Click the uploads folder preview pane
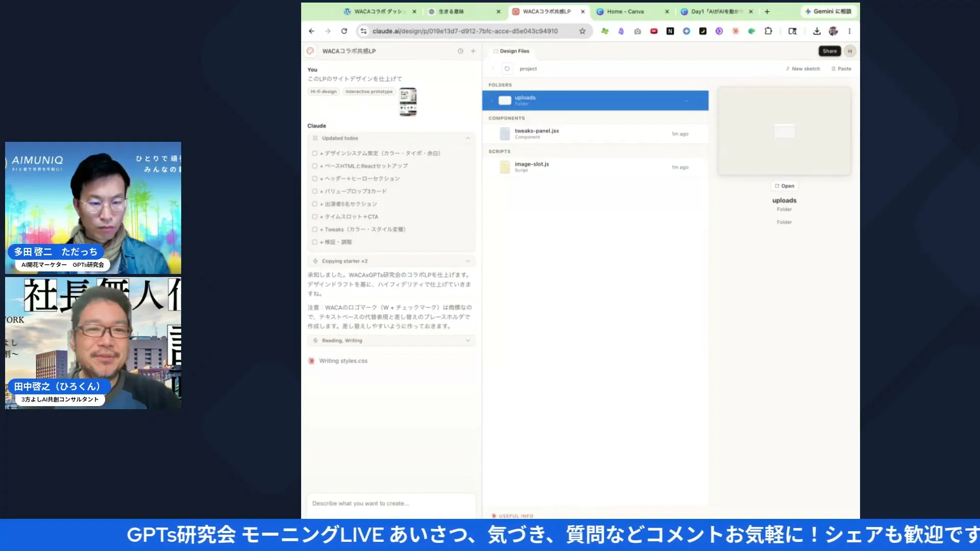This screenshot has width=980, height=551. click(784, 131)
